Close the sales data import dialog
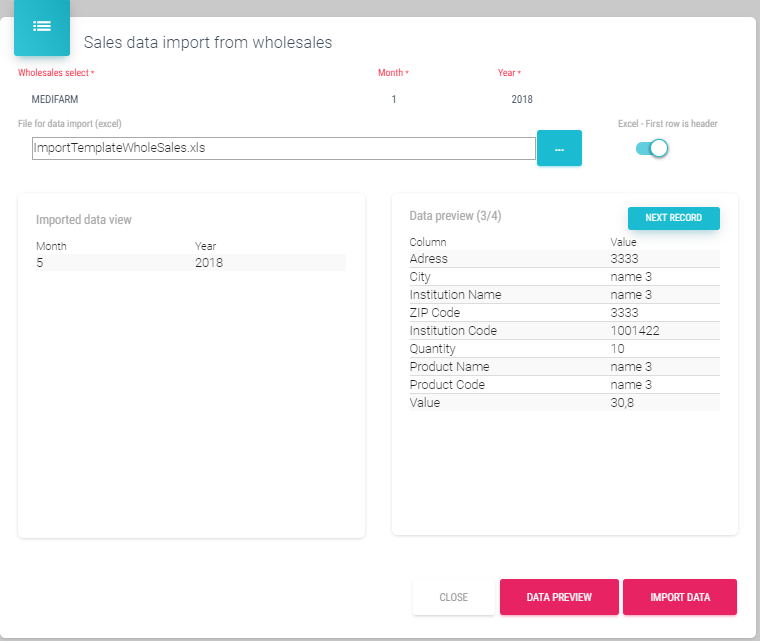The image size is (760, 641). 453,597
